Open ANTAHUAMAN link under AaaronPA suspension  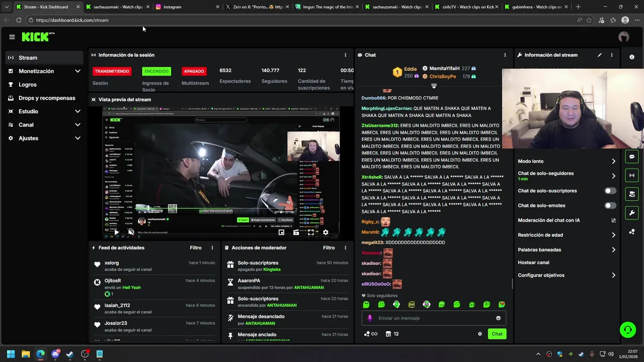pyautogui.click(x=309, y=288)
